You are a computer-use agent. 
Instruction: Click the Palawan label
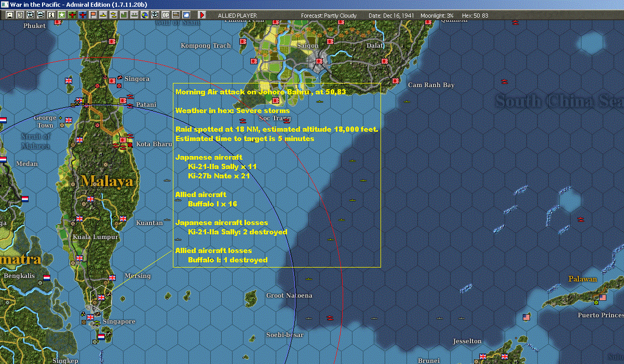581,279
